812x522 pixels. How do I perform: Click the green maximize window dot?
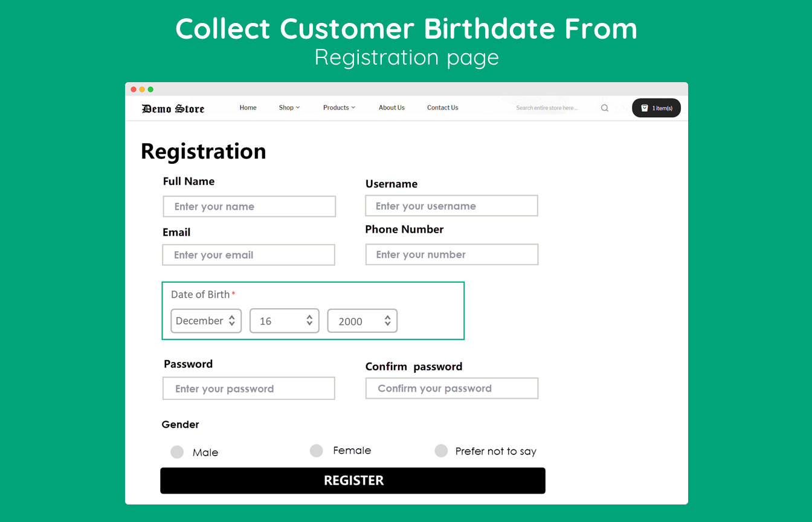point(150,89)
